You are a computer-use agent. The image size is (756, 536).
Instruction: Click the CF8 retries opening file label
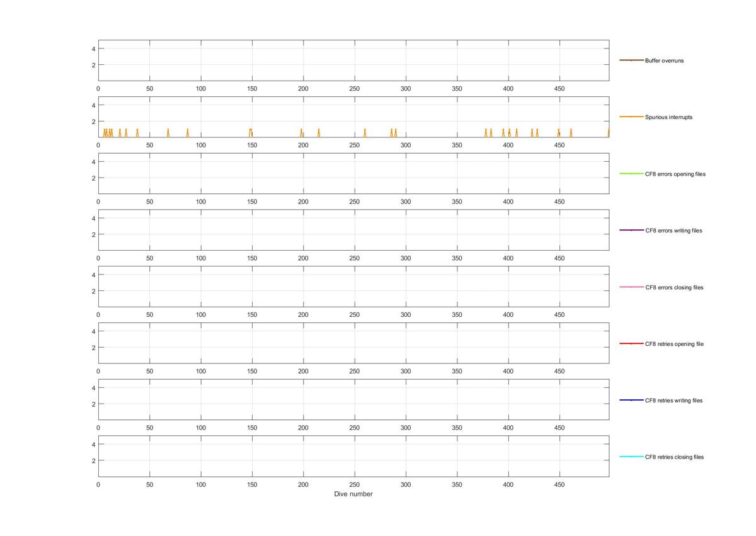point(674,344)
